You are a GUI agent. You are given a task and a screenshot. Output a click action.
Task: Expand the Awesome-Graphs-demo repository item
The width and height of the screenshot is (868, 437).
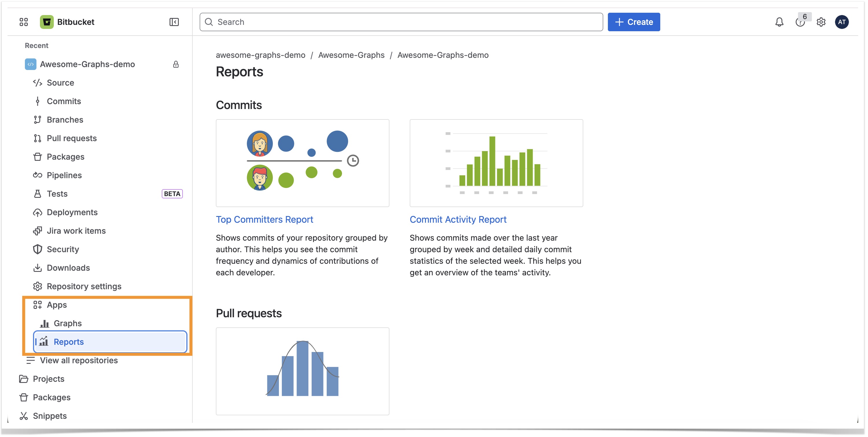(87, 64)
